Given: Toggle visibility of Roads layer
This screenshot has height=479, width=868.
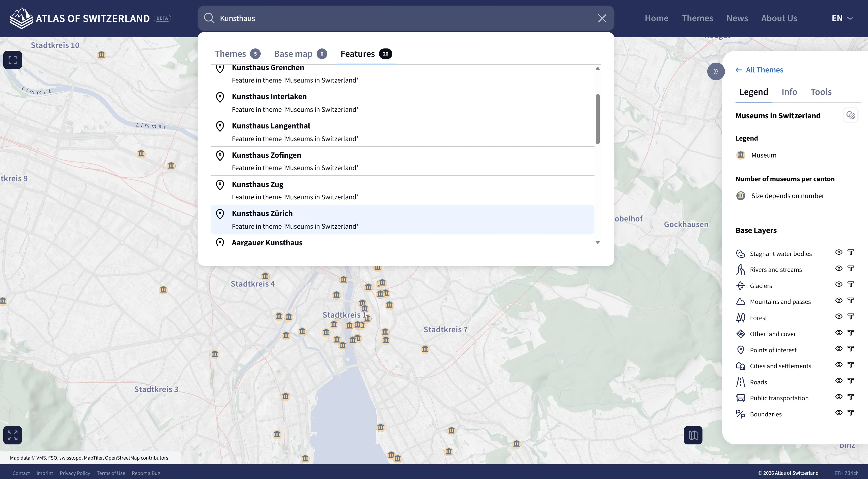Looking at the screenshot, I should tap(839, 381).
